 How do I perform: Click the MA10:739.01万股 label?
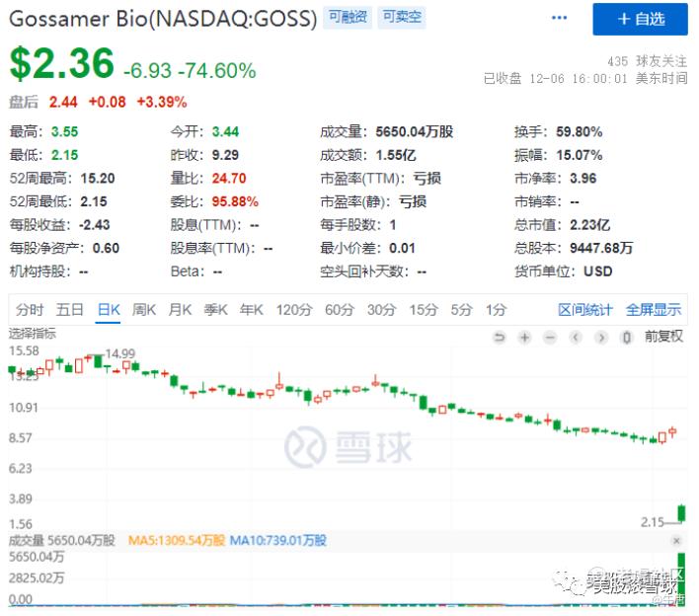click(278, 541)
